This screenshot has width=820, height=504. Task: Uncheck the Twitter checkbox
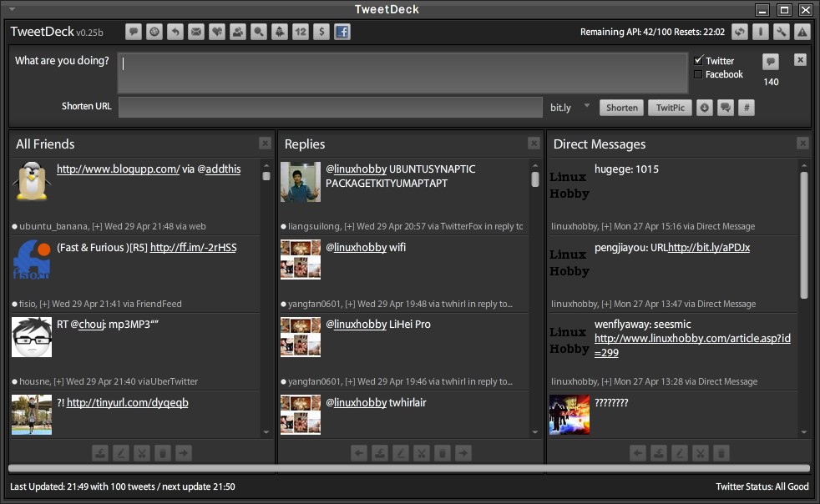[698, 60]
